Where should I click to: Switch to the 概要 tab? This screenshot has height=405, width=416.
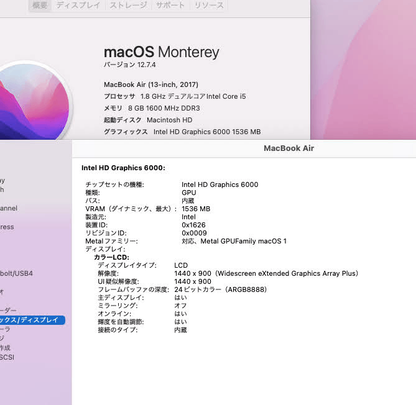click(40, 5)
